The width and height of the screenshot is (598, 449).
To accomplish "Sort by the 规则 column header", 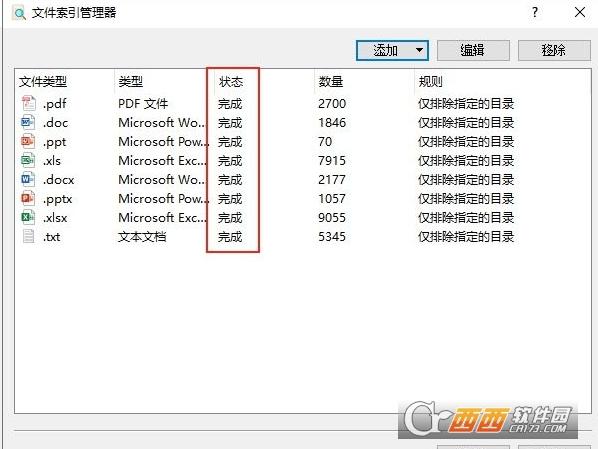I will [x=430, y=81].
